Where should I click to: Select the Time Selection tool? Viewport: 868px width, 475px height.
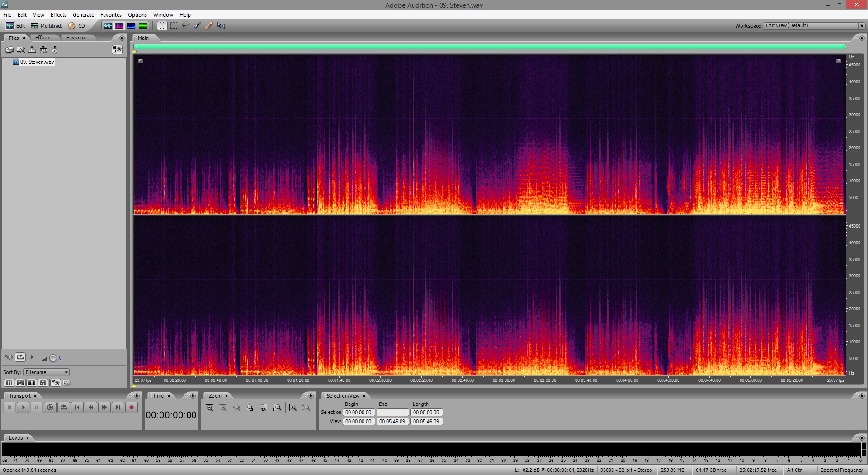[x=162, y=26]
